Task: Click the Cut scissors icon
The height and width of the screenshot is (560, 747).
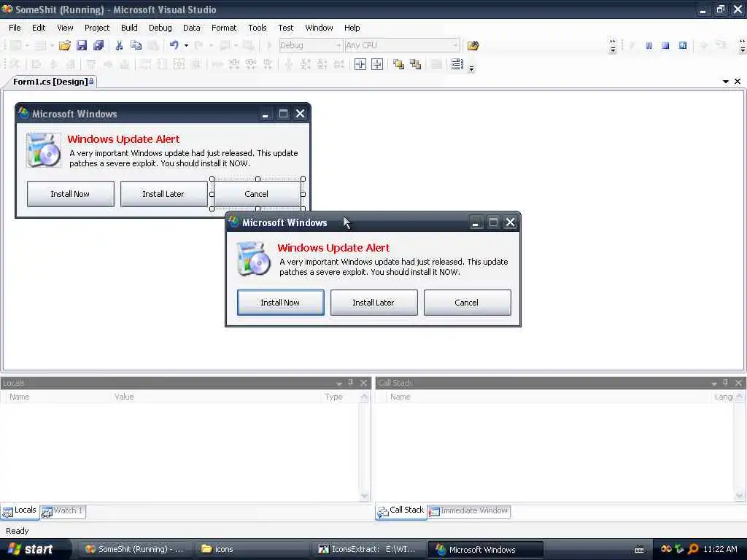Action: pyautogui.click(x=119, y=45)
